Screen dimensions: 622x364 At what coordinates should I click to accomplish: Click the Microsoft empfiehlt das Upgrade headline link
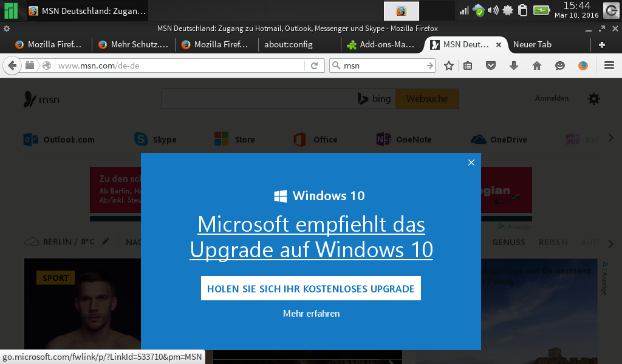tap(312, 237)
